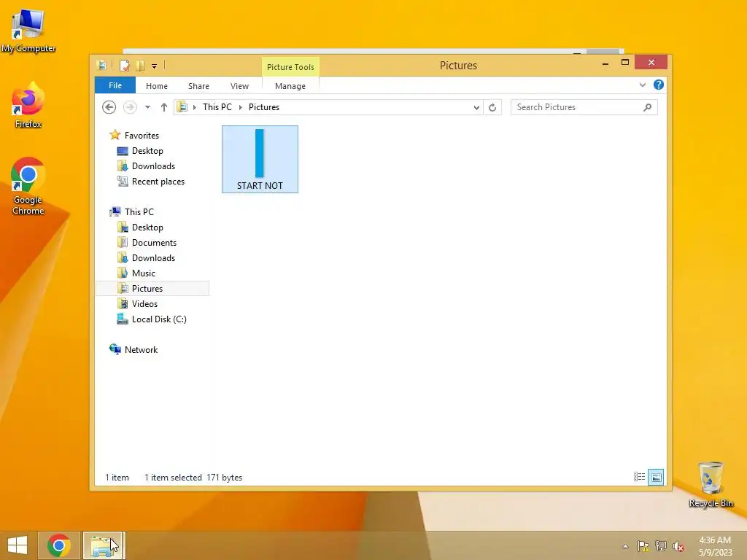Go up one folder level arrow

(x=164, y=107)
